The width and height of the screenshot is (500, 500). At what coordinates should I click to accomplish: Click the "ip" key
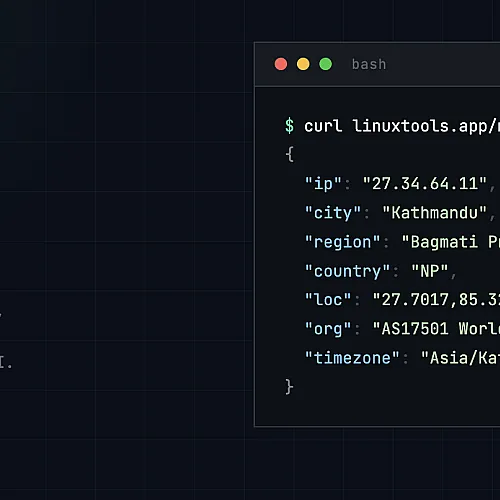pos(323,184)
